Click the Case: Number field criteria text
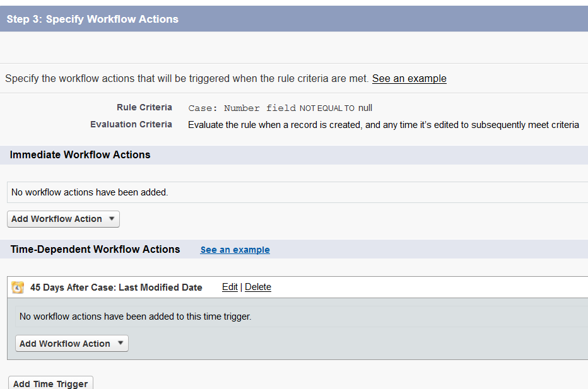Screen dimensions: 588x389 (242, 108)
